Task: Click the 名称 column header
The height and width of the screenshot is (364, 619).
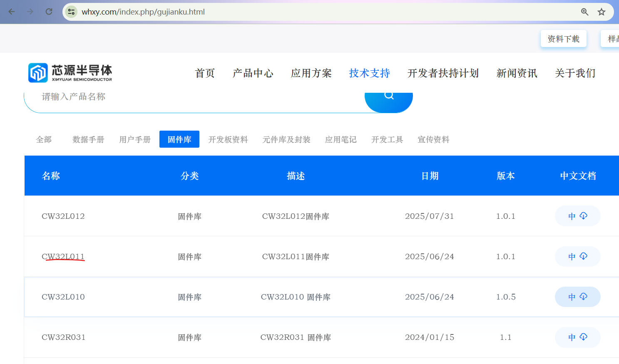Action: pyautogui.click(x=51, y=176)
